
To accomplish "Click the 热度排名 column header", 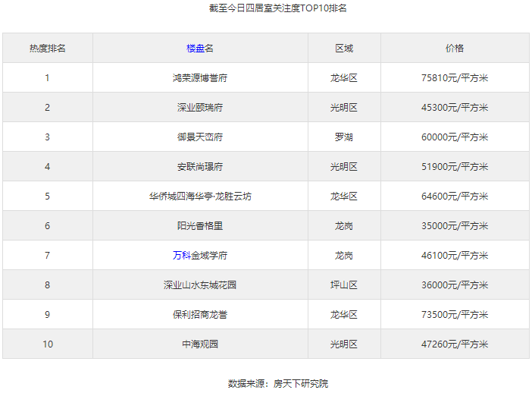I will coord(48,48).
